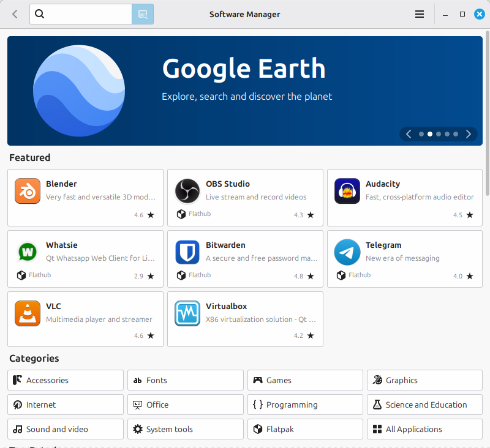Open the Bitwarden shield icon
This screenshot has width=490, height=448.
click(x=187, y=252)
